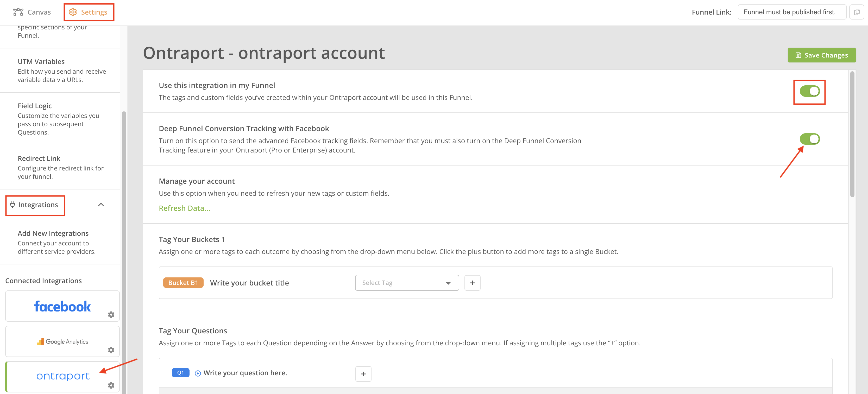Screen dimensions: 868x394
Task: Open Google Analytics gear settings
Action: pos(111,350)
